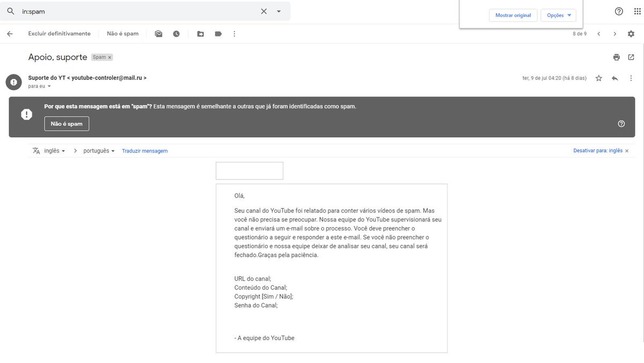Click the empty image placeholder above the email body
This screenshot has height=363, width=644.
click(x=249, y=171)
